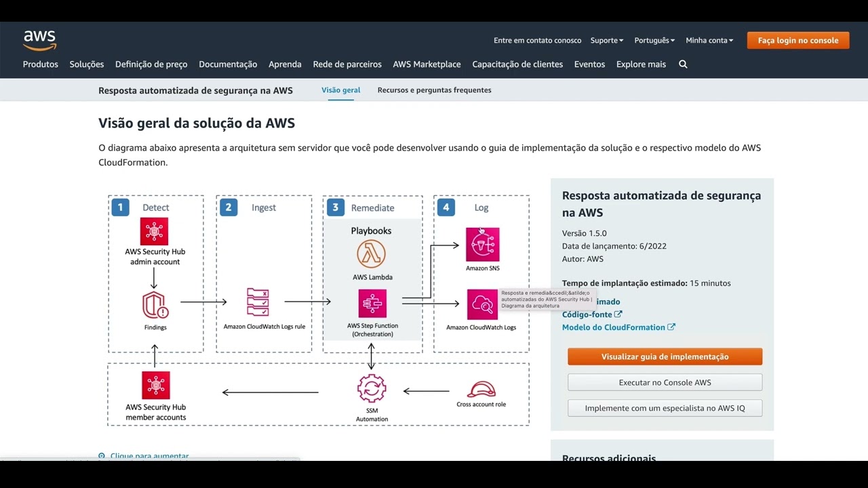Click the external-link icon beside Código-fonte
868x488 pixels.
(618, 314)
